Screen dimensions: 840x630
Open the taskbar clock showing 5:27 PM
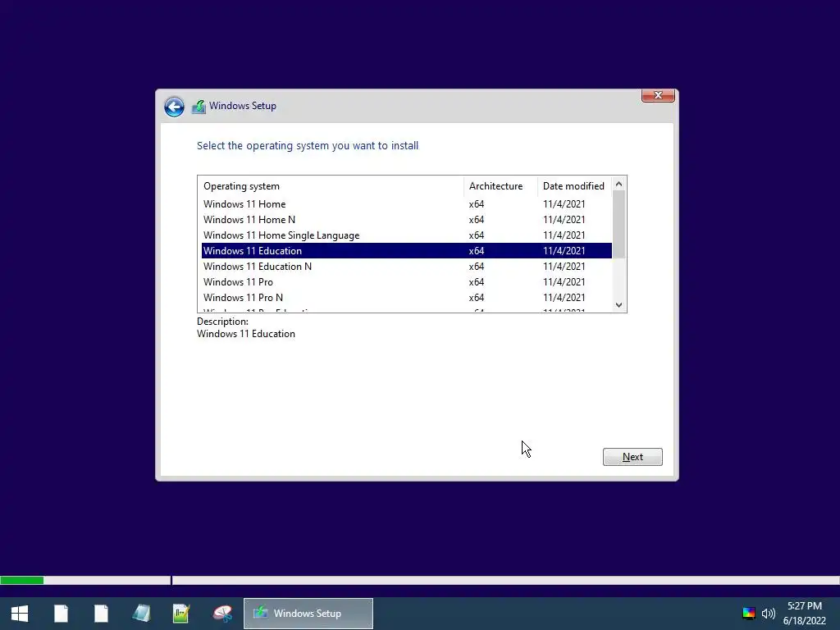805,606
